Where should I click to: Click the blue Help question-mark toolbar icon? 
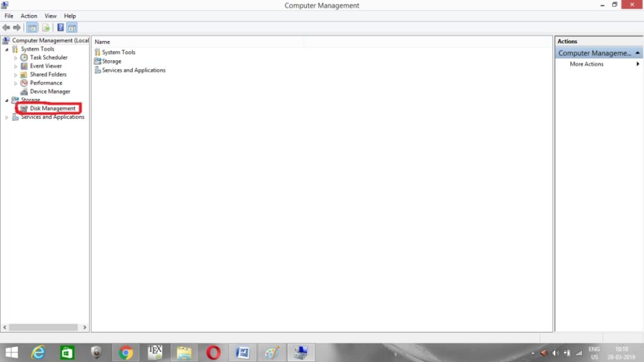click(60, 28)
